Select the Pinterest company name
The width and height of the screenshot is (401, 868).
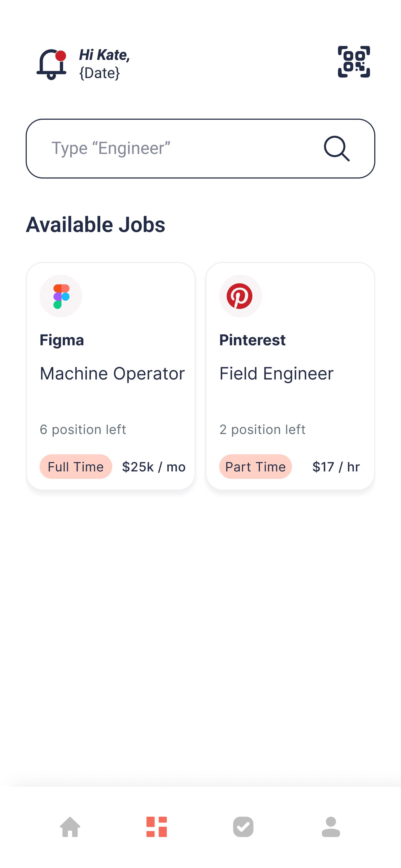[252, 340]
